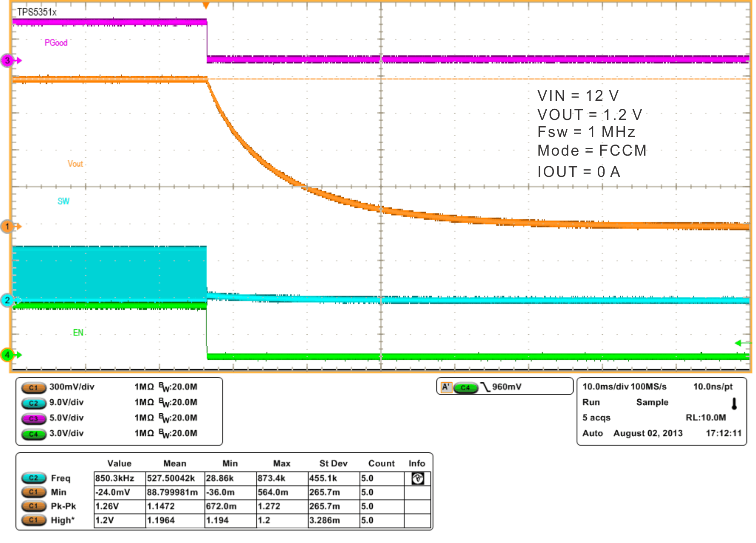Click the Auto trigger mode text
This screenshot has width=756, height=543.
click(593, 433)
